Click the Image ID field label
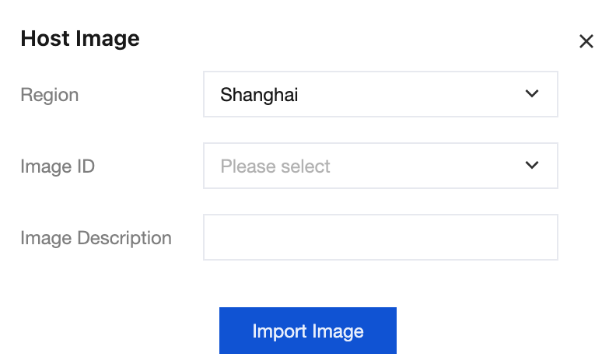 tap(58, 166)
